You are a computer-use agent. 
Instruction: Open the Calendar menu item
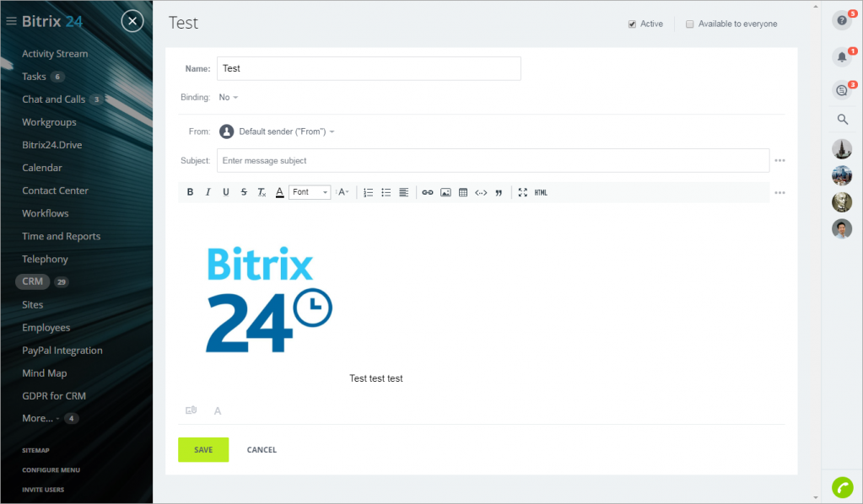[42, 168]
